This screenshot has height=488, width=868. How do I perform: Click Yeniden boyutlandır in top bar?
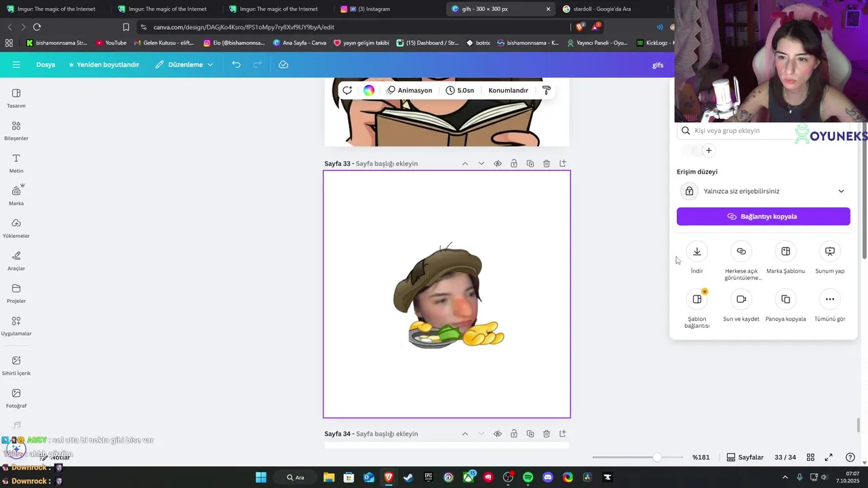pyautogui.click(x=104, y=64)
